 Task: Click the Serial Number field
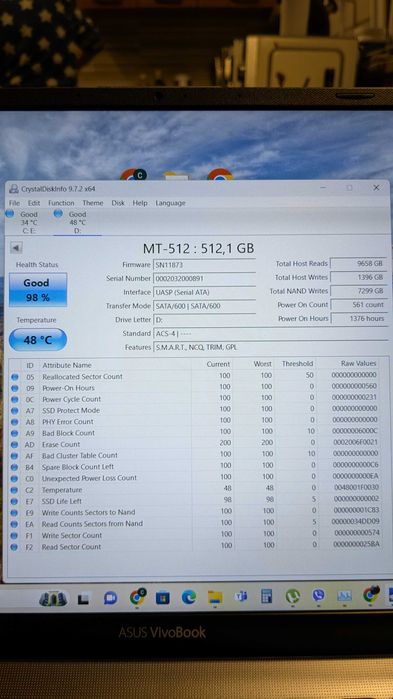(204, 278)
